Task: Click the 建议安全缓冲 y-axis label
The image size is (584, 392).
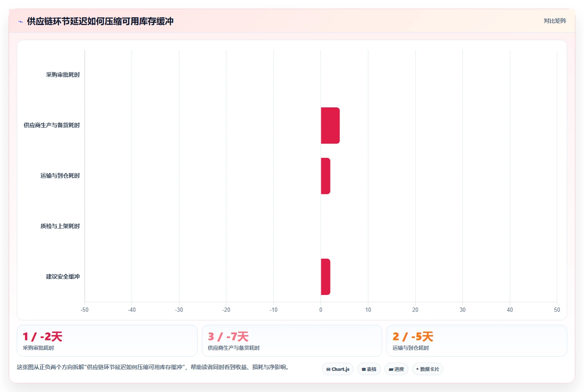Action: (x=63, y=276)
